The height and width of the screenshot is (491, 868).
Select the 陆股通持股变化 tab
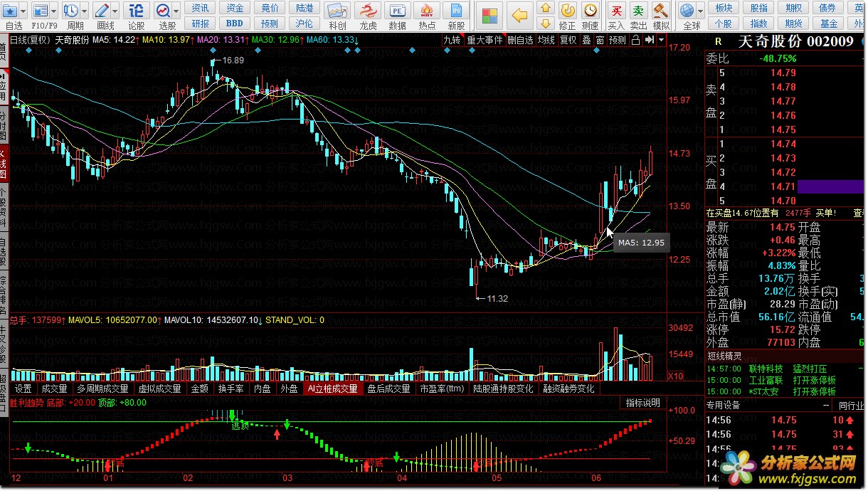point(503,389)
